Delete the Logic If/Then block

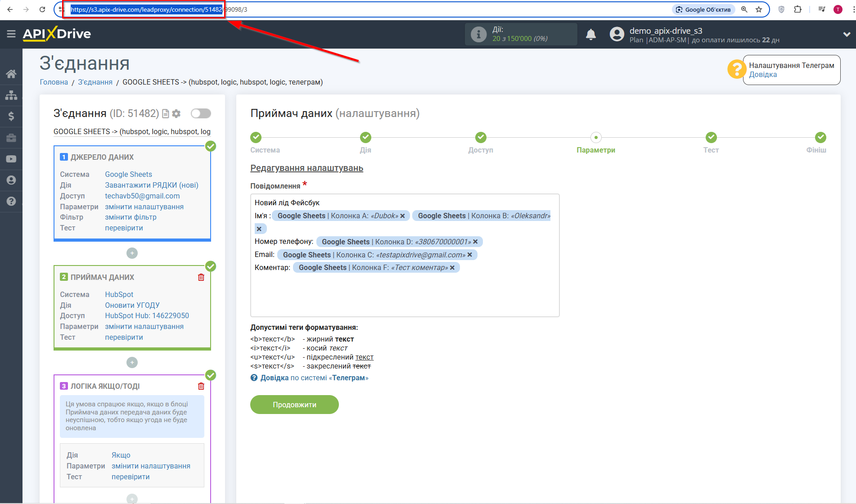tap(201, 386)
